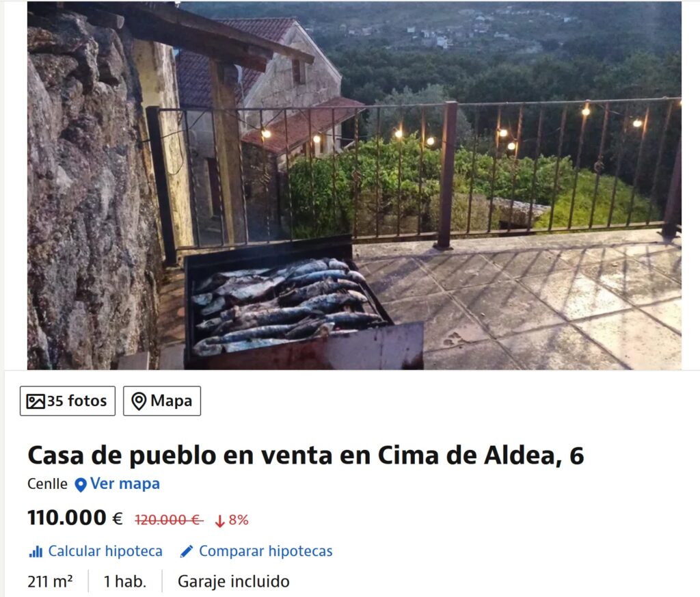Click the location pin in Mapa button
The image size is (700, 597).
[139, 401]
